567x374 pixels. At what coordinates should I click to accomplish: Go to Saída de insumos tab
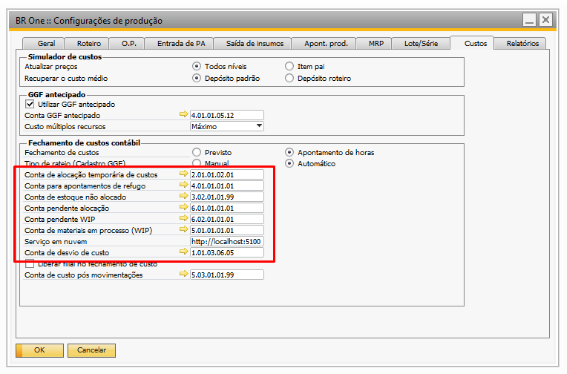click(x=252, y=43)
